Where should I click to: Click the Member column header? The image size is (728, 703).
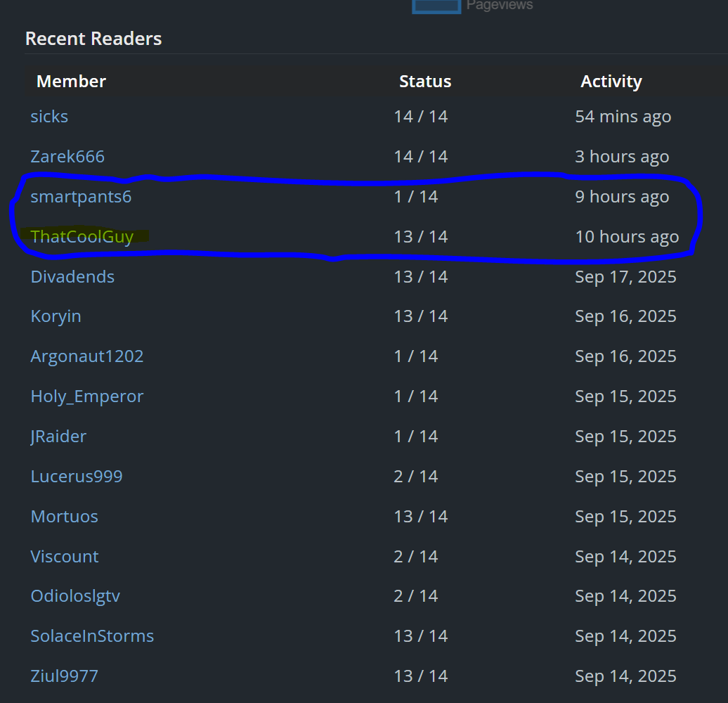pyautogui.click(x=71, y=82)
